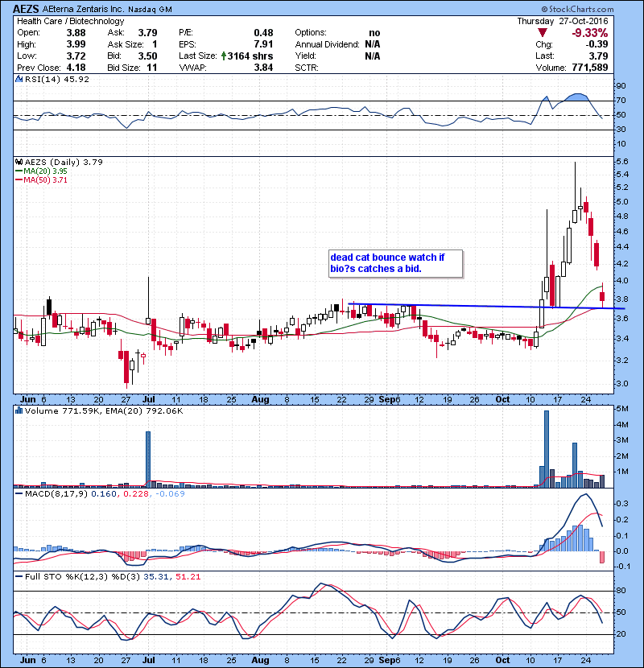Viewport: 644px width, 668px height.
Task: Click the stochastic %D value 51.21
Action: pyautogui.click(x=188, y=576)
